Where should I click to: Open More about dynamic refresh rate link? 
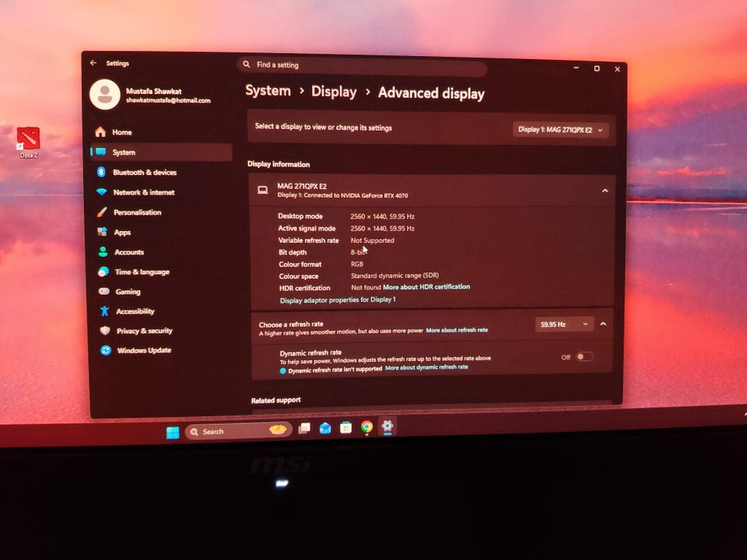pos(426,367)
